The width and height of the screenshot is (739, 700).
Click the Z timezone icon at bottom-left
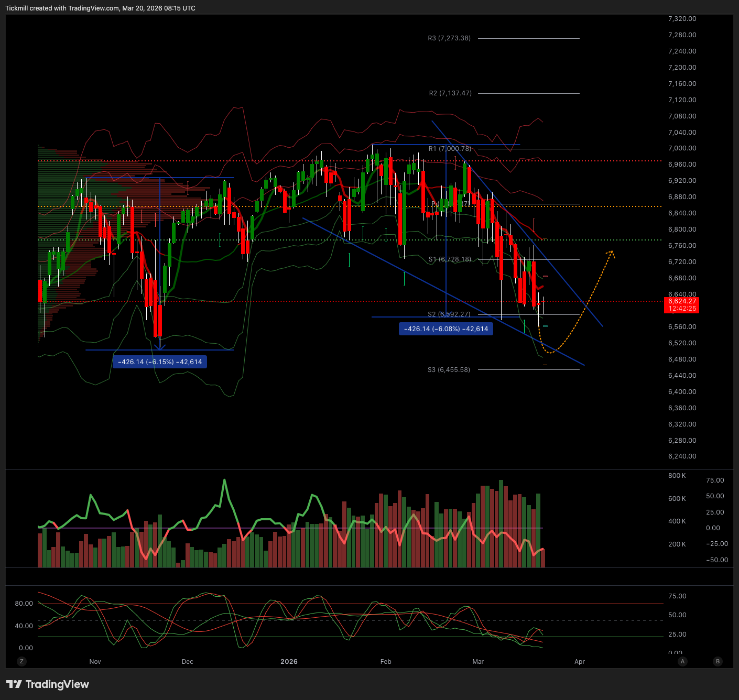(21, 661)
